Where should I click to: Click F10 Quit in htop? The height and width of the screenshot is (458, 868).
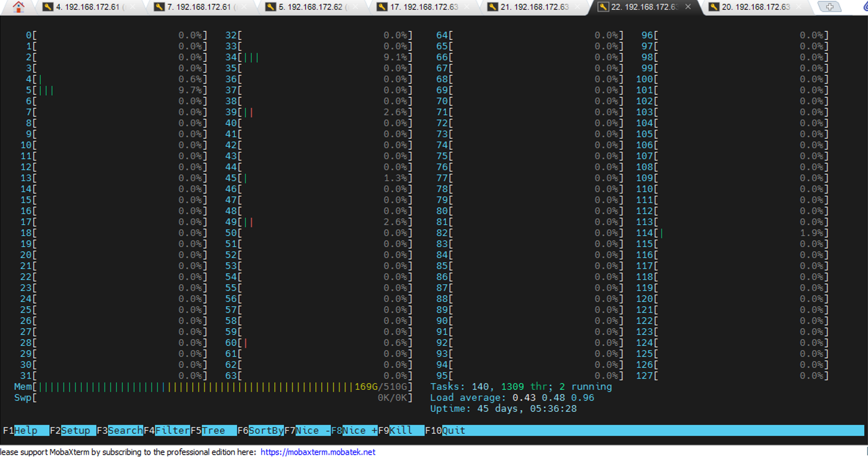pyautogui.click(x=445, y=430)
